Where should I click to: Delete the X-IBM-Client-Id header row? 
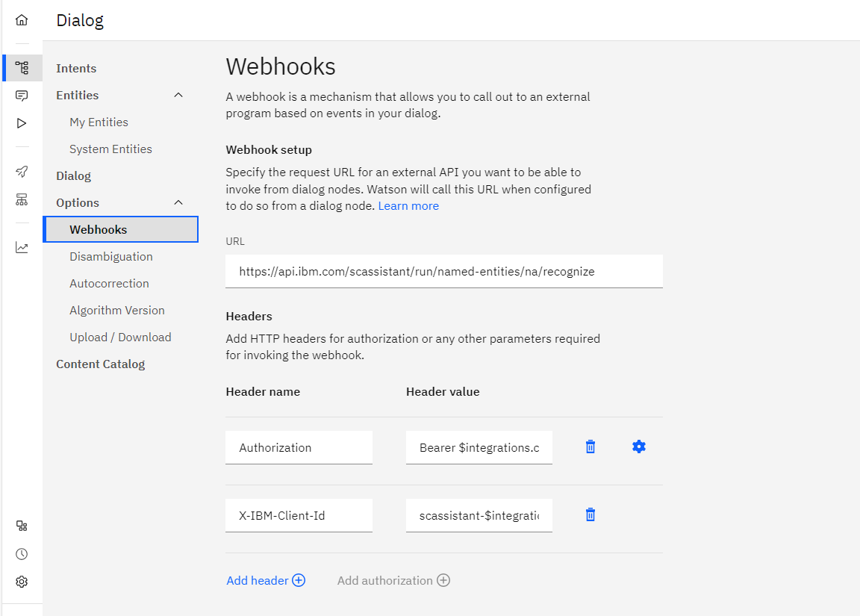[591, 514]
